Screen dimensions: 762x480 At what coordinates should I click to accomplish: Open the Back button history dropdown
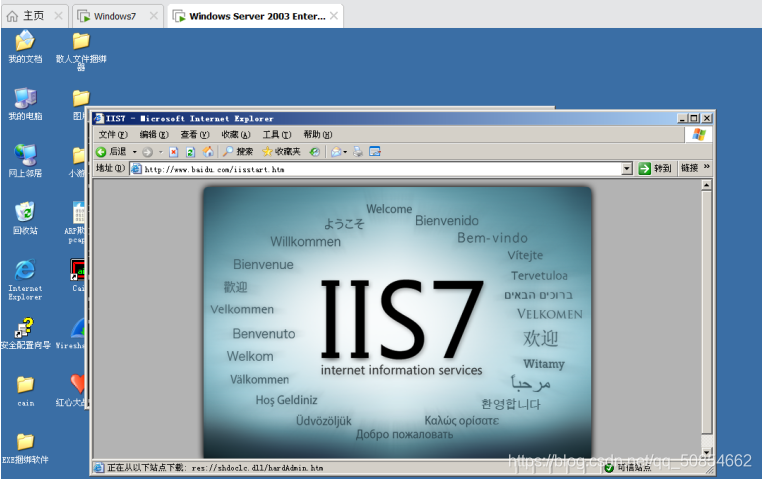coord(135,152)
